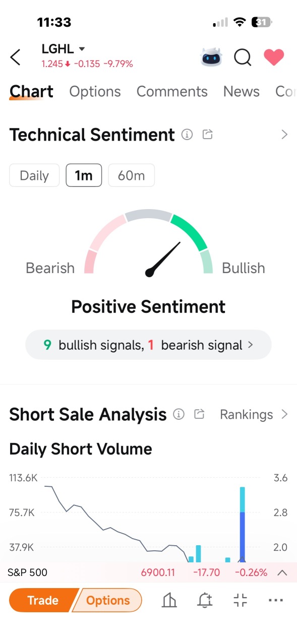The height and width of the screenshot is (644, 297).
Task: Tap the orange Trade button
Action: (x=42, y=600)
